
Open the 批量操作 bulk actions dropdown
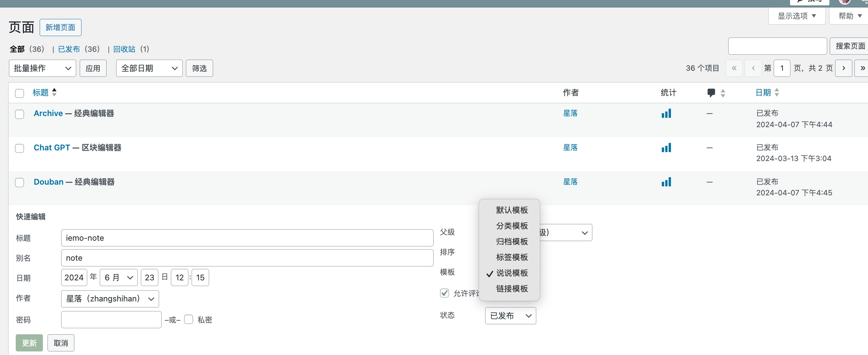(x=42, y=68)
